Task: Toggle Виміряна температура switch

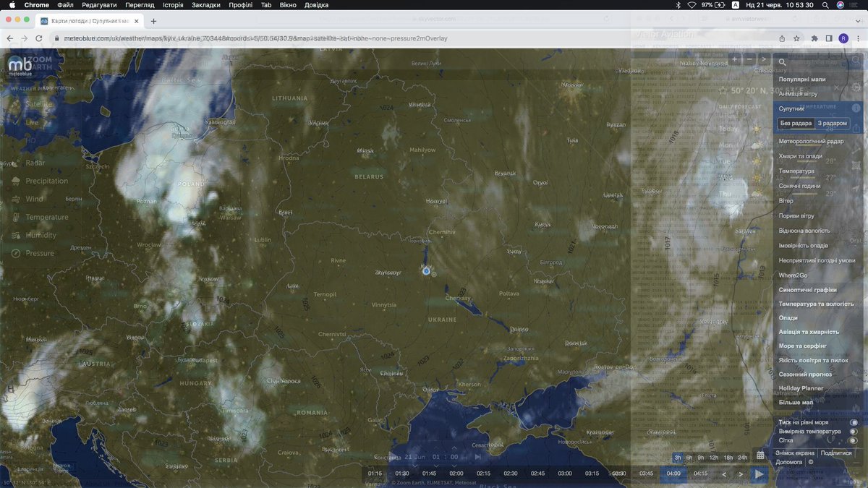Action: (854, 432)
